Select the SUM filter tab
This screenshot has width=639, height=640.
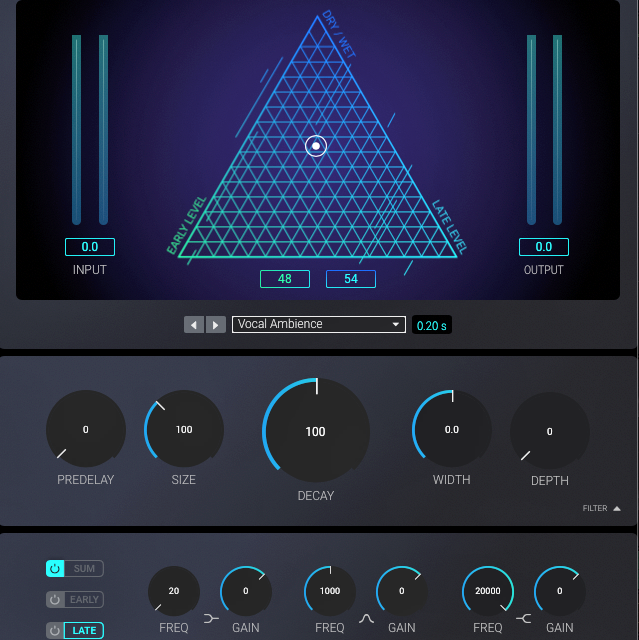(x=85, y=569)
